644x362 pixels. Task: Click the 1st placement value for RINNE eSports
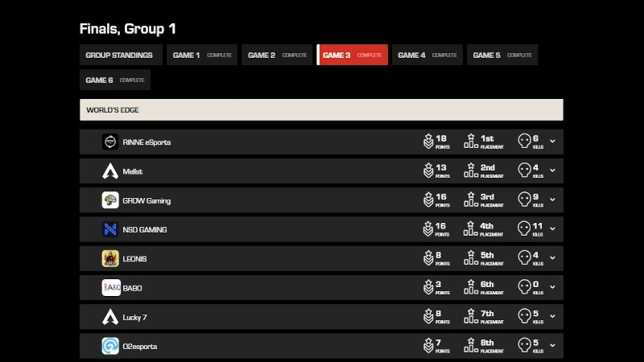487,138
